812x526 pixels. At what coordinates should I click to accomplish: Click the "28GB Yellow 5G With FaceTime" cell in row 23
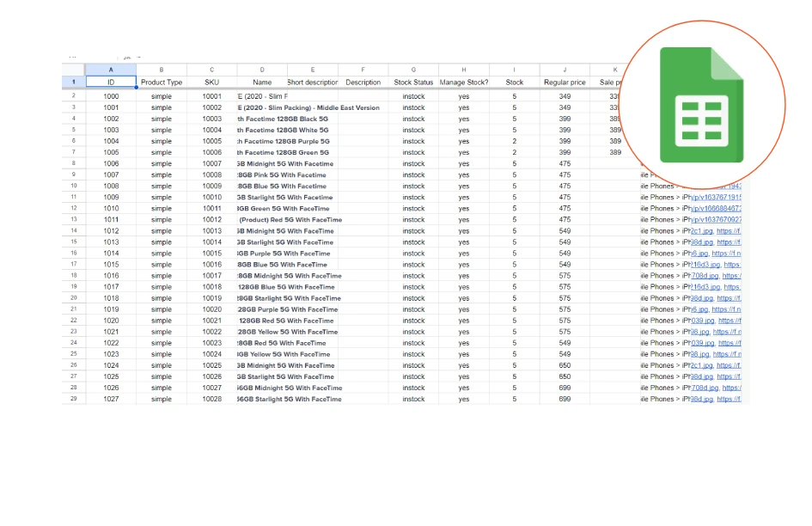pos(288,332)
